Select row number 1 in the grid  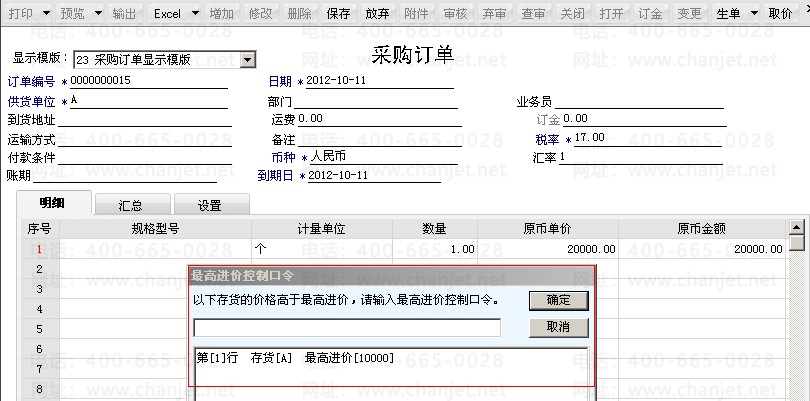tap(40, 249)
